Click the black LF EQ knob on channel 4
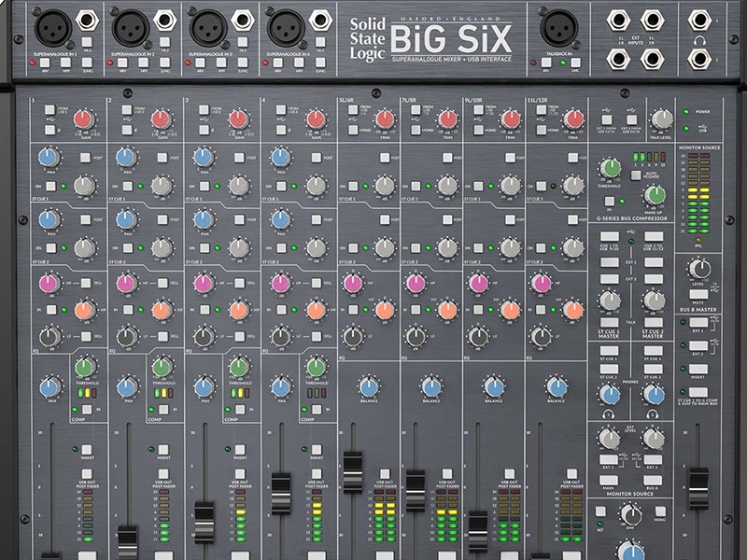Screen dimensions: 747x560 click(x=281, y=337)
